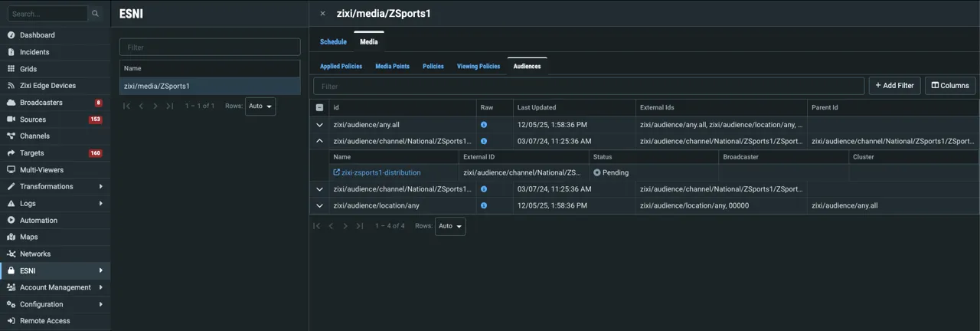Open Media Points tab
980x331 pixels.
[x=392, y=66]
